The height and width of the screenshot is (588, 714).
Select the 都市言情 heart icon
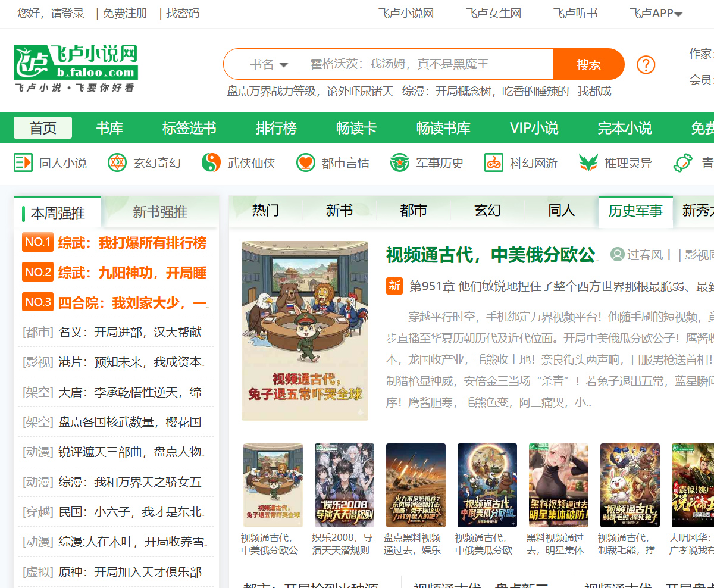[x=305, y=162]
